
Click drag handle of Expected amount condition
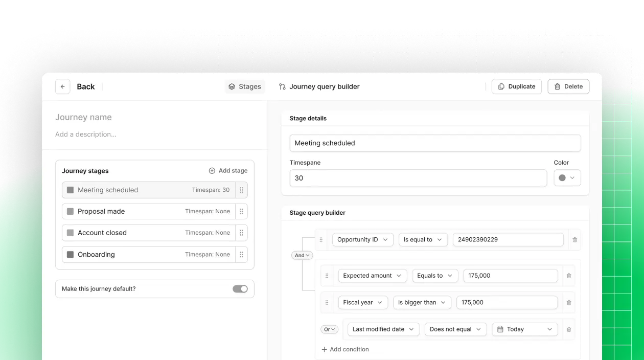click(327, 276)
